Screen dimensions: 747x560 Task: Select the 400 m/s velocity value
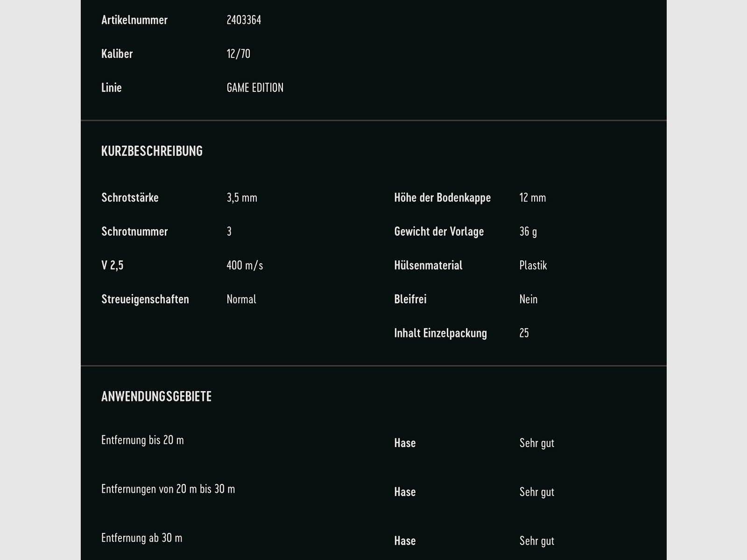[245, 266]
